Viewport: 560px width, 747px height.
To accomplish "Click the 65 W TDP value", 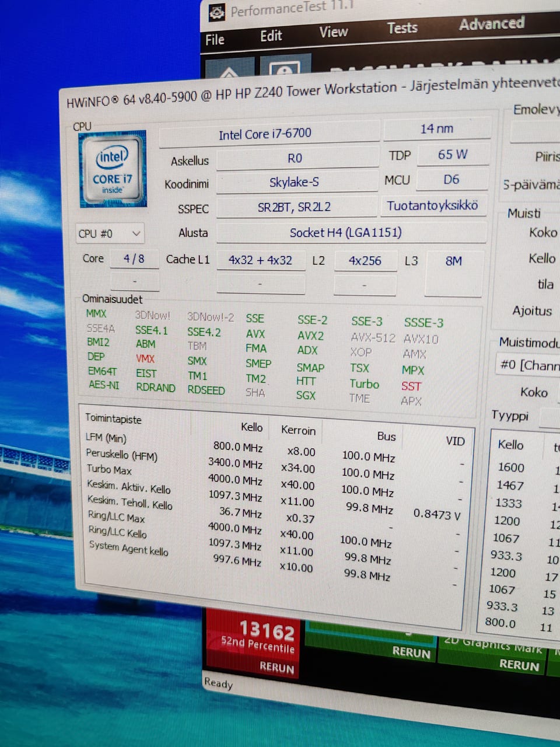I will 453,155.
